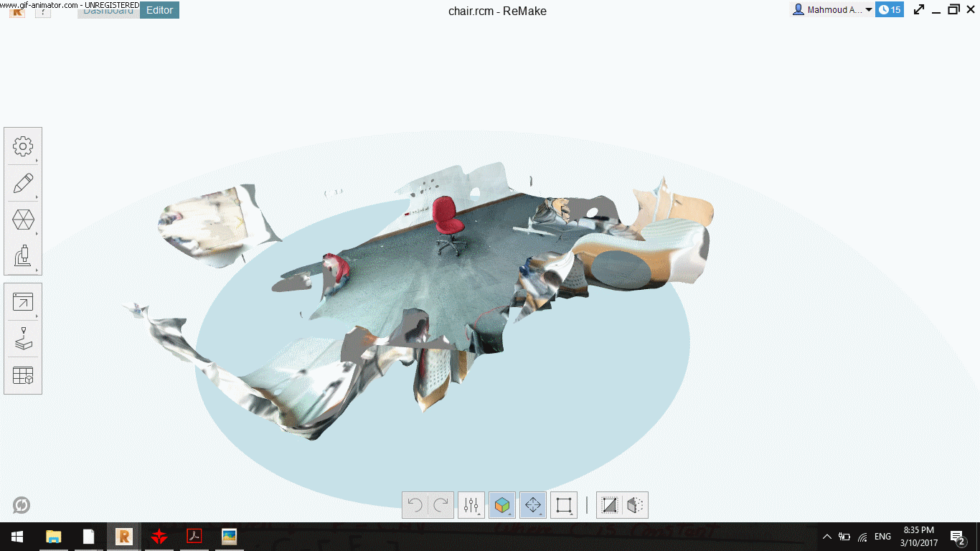Open the Settings gear tool
Image resolution: width=980 pixels, height=551 pixels.
pyautogui.click(x=23, y=147)
